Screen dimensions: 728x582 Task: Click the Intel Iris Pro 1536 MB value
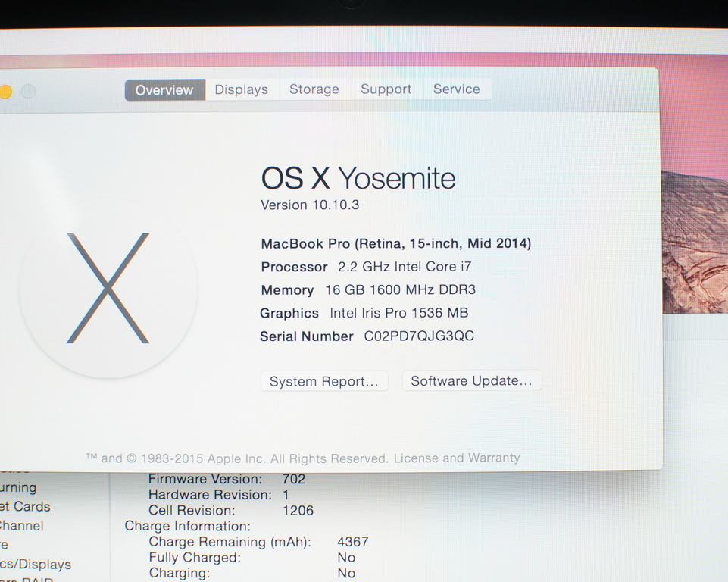pyautogui.click(x=398, y=313)
